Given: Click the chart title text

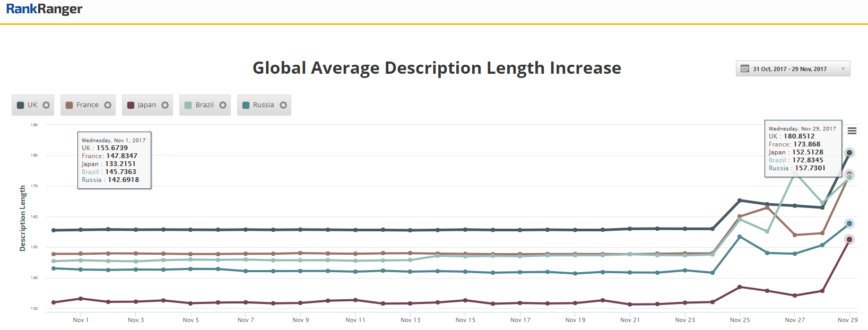Looking at the screenshot, I should tap(437, 68).
